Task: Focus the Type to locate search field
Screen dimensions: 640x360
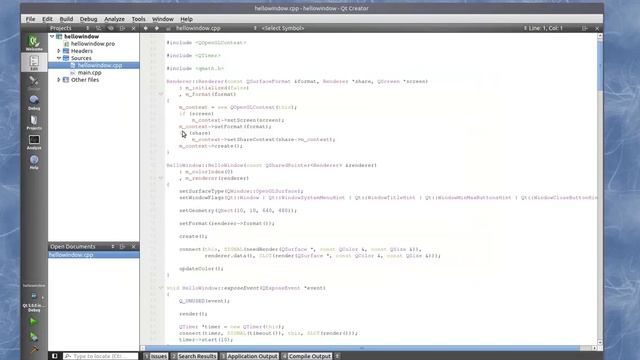Action: coord(100,356)
